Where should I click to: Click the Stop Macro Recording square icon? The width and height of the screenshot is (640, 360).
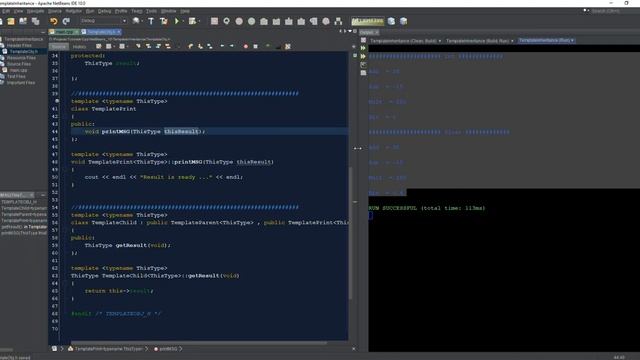(256, 47)
